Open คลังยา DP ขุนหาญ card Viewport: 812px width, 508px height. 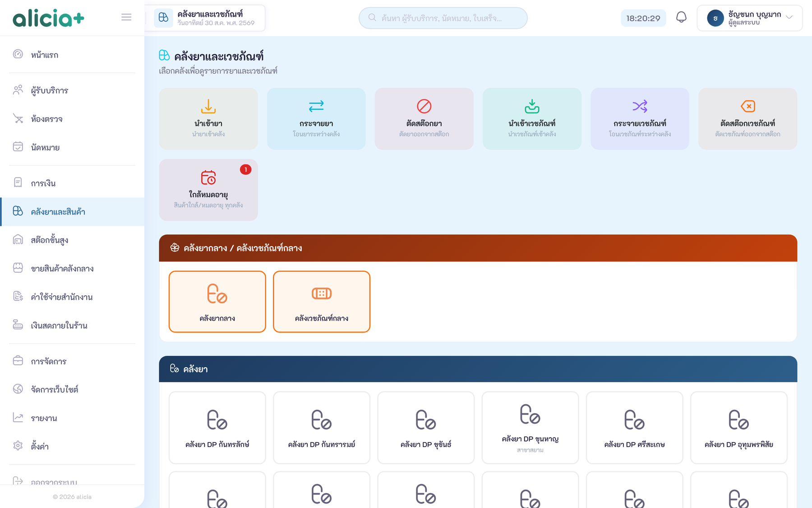click(x=530, y=428)
